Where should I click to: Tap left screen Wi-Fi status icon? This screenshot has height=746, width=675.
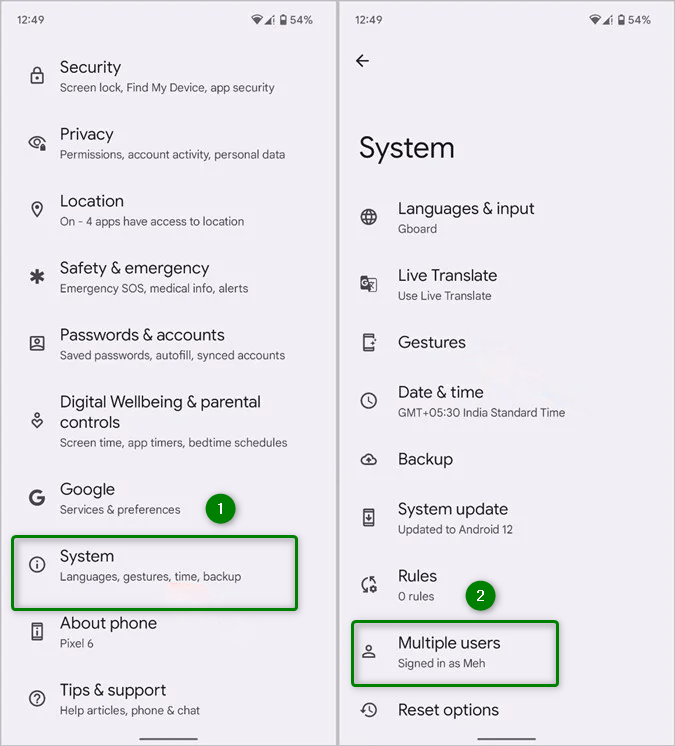point(257,20)
